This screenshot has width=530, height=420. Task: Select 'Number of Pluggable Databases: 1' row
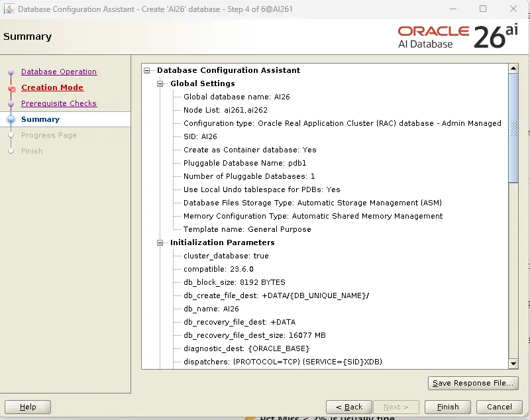coord(249,176)
